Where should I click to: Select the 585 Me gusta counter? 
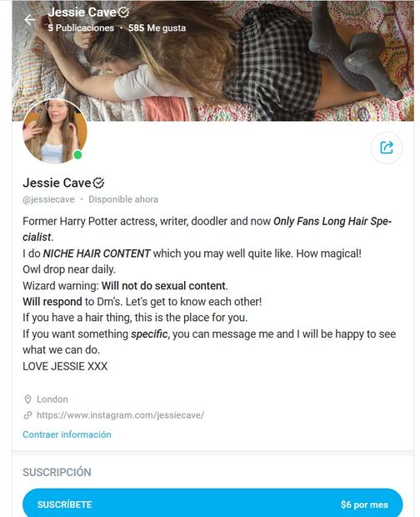(157, 28)
